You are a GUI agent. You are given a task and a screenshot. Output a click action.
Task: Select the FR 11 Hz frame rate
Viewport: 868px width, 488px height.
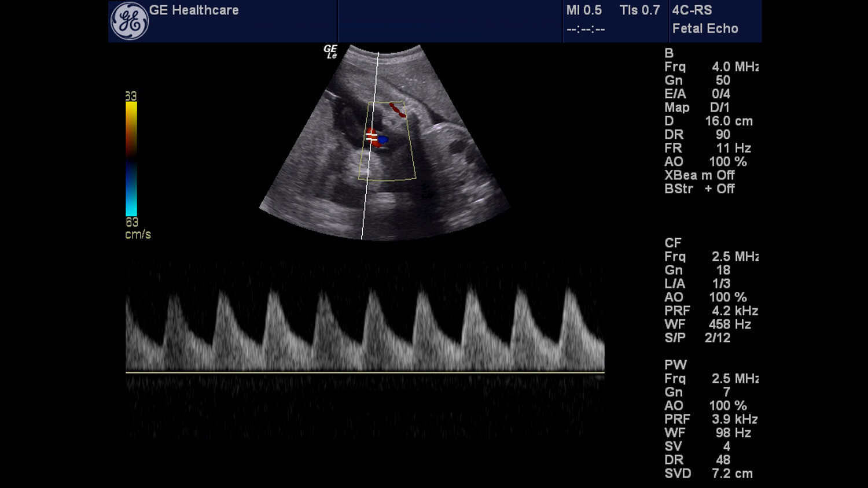tap(708, 148)
